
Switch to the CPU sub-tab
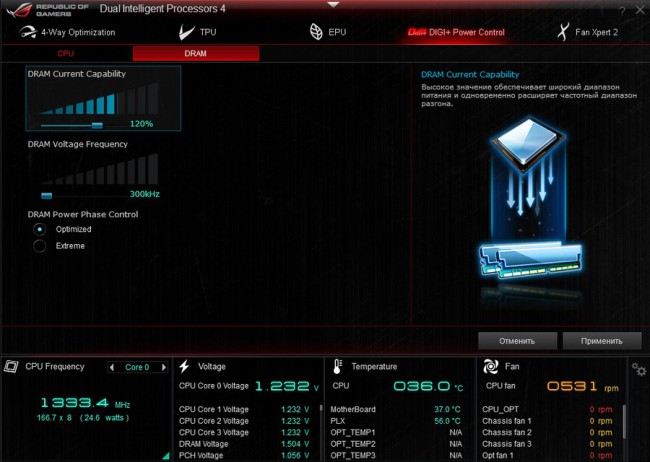pyautogui.click(x=66, y=53)
